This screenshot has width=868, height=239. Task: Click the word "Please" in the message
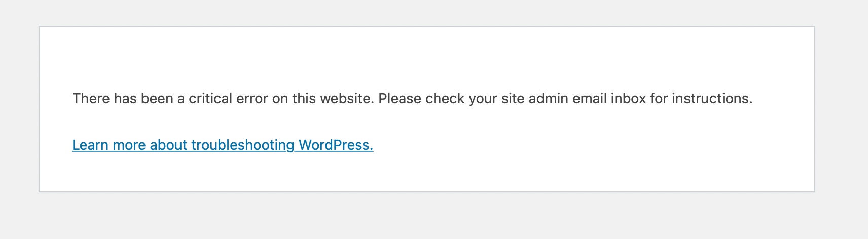(400, 98)
